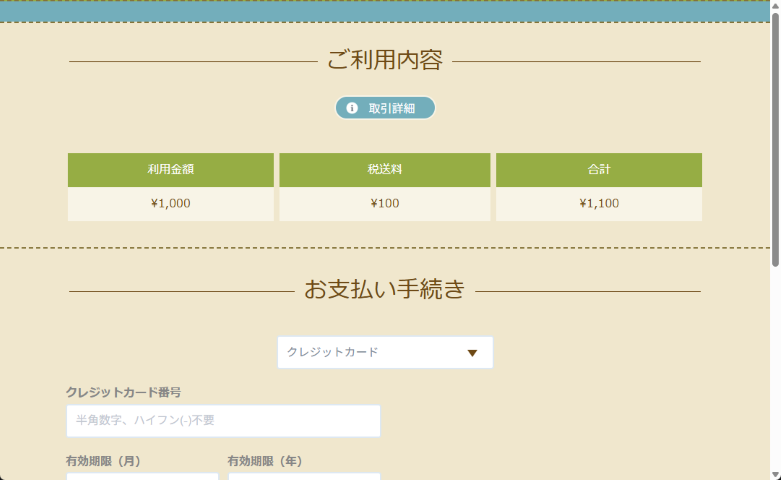
Task: Open the 取引詳細 transaction details button
Action: tap(385, 108)
